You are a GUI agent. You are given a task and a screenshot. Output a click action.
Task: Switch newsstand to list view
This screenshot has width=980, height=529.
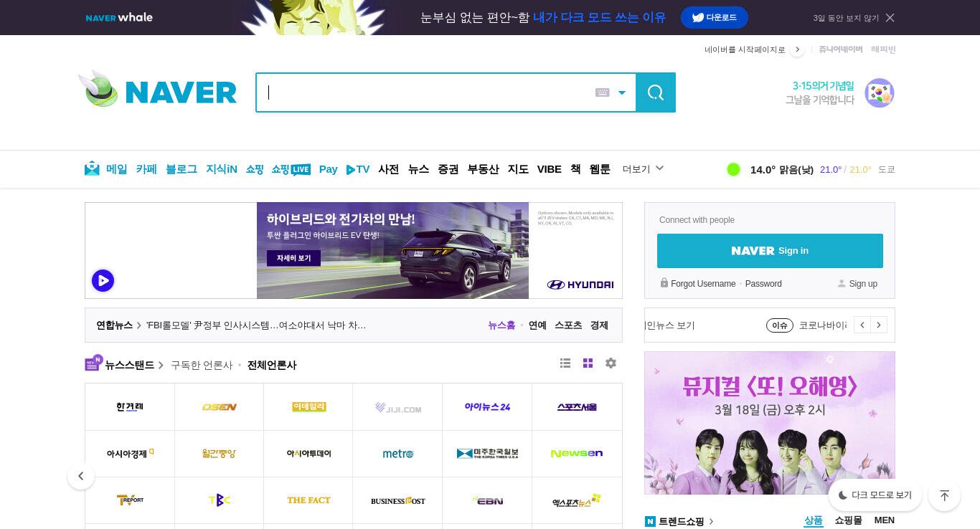coord(565,363)
